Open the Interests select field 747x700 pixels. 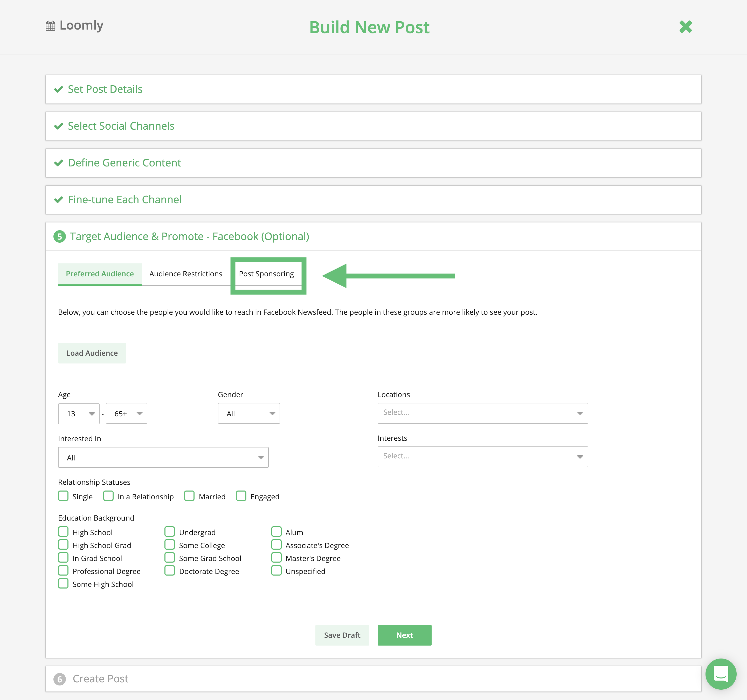[482, 457]
